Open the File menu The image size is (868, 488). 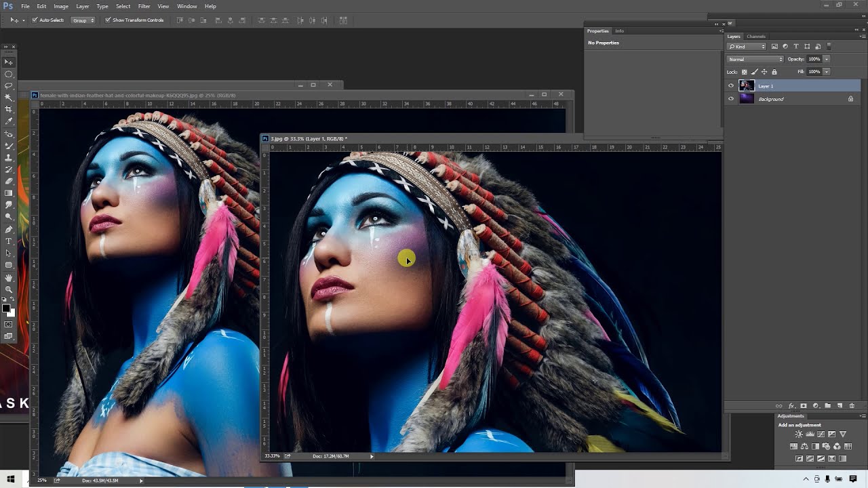point(25,6)
